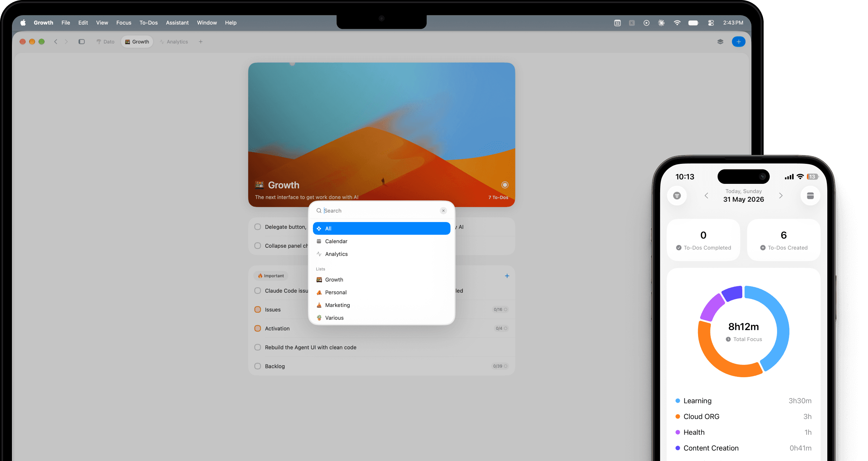Viewport: 868px width, 461px height.
Task: Click the Rebuild the Agent UI with clean code text
Action: (x=310, y=347)
